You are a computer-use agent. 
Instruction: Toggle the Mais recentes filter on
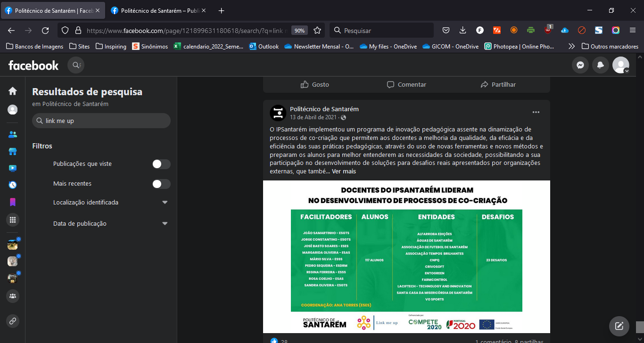tap(161, 184)
